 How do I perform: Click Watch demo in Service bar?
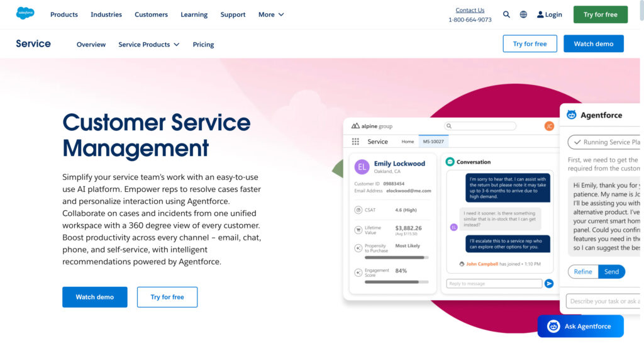[x=594, y=43]
